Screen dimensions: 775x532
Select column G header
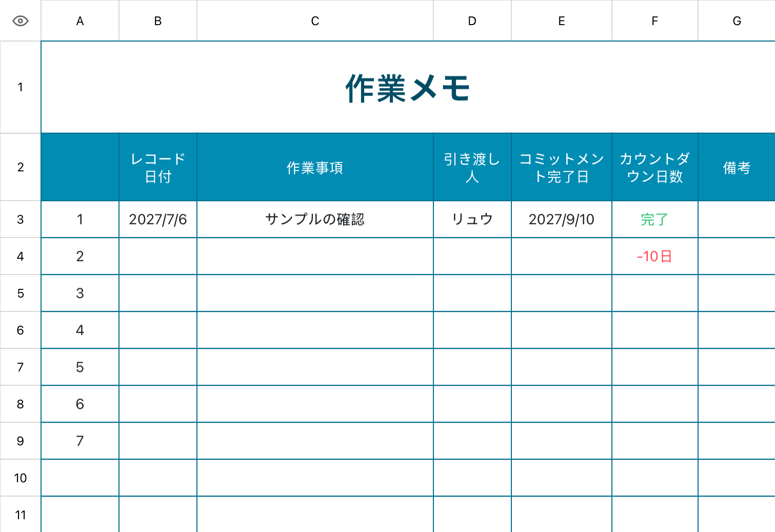737,21
